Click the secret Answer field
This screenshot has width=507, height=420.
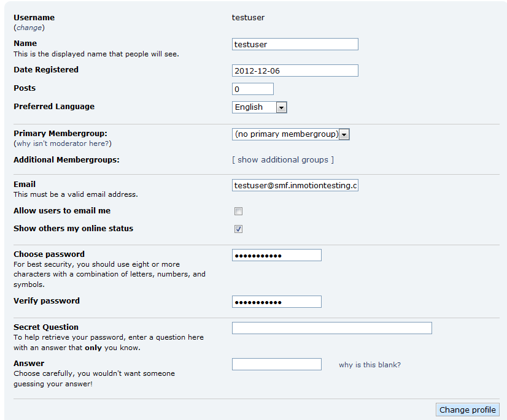click(x=276, y=364)
